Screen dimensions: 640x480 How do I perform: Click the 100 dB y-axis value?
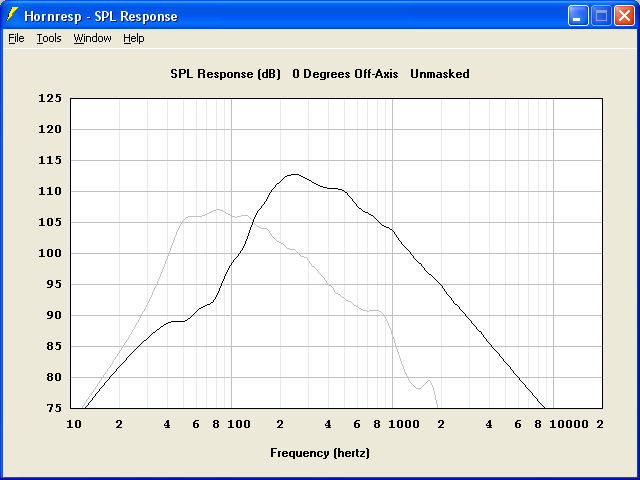coord(50,253)
